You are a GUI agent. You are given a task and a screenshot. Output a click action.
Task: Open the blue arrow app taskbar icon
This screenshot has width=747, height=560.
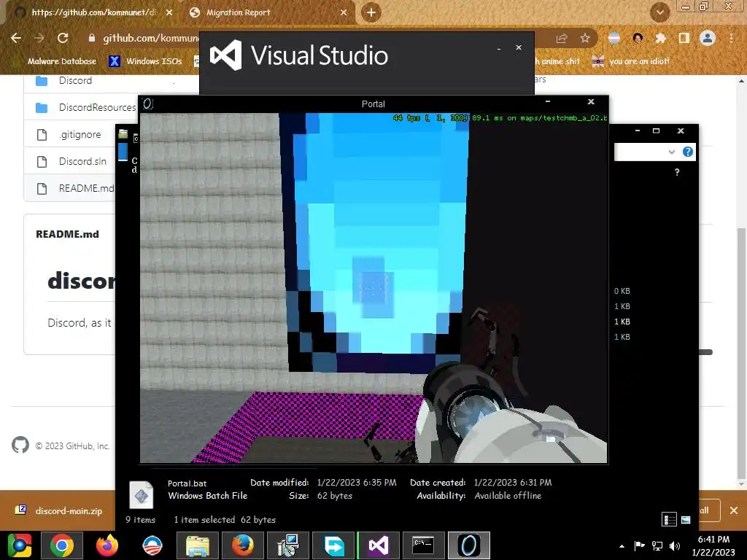(333, 545)
